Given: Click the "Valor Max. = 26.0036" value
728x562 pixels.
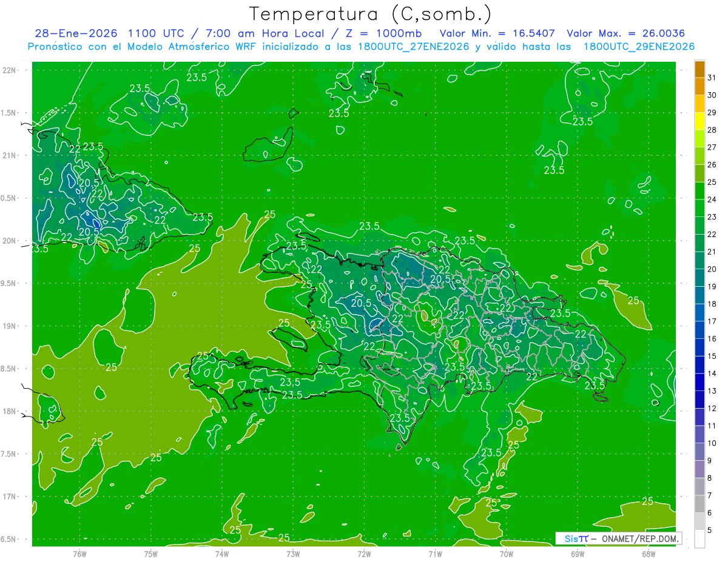Looking at the screenshot, I should (626, 33).
